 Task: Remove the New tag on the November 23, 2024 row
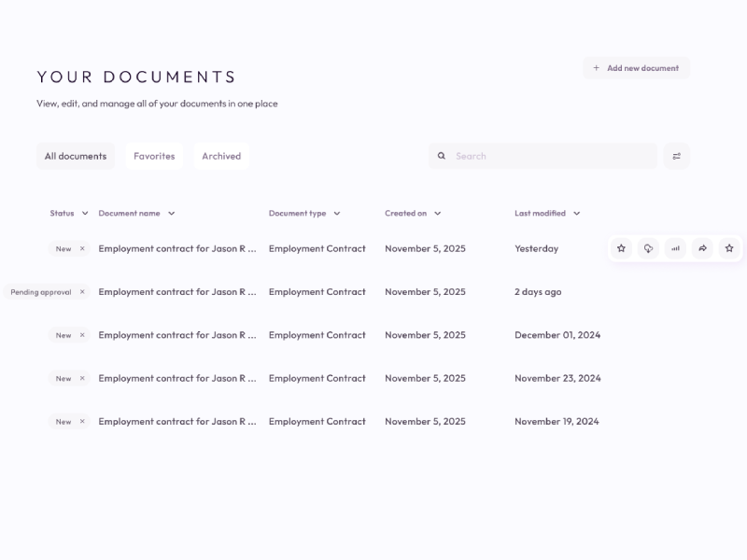pos(82,378)
